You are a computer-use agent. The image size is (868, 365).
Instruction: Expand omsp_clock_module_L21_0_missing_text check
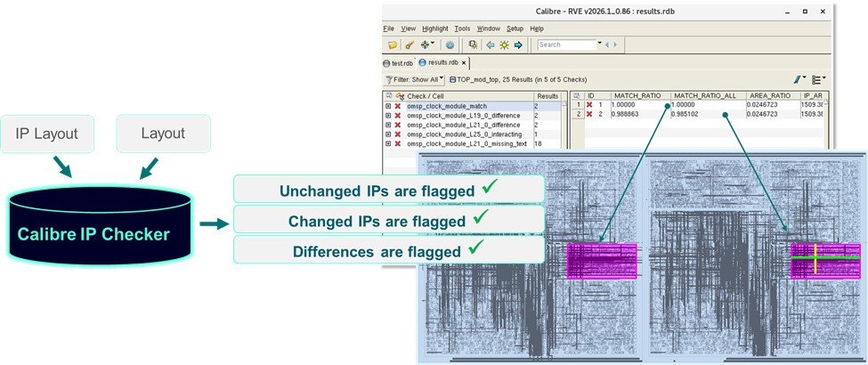(x=388, y=143)
